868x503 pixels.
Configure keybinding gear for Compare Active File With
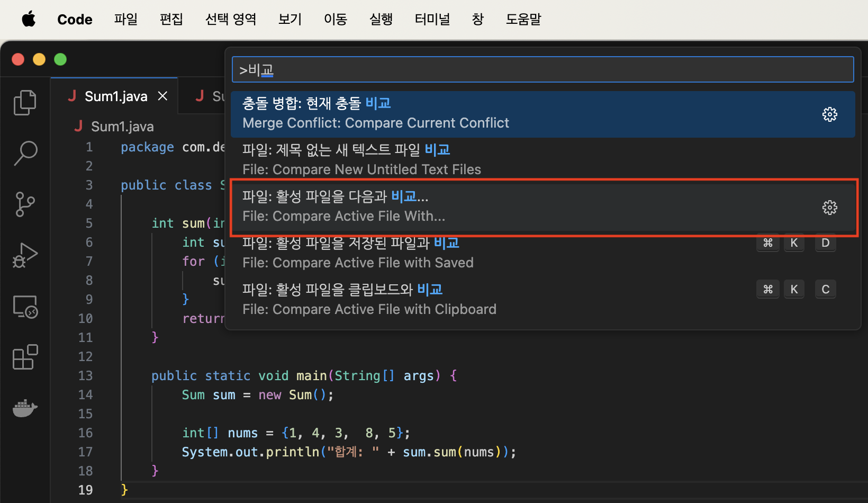pos(829,208)
